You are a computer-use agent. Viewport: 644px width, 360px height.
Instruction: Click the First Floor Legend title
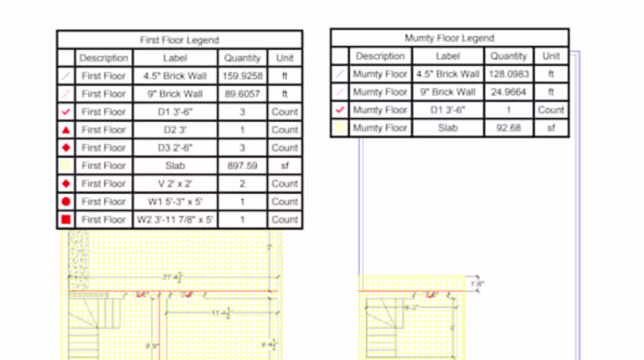(x=180, y=40)
